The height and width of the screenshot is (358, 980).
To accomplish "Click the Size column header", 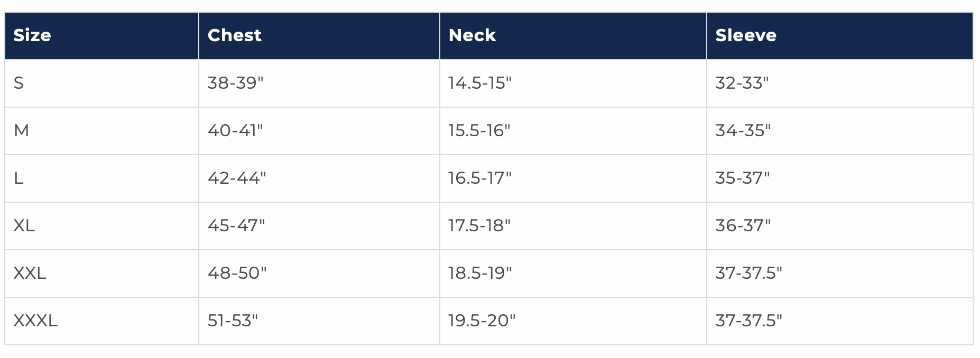I will pos(32,35).
